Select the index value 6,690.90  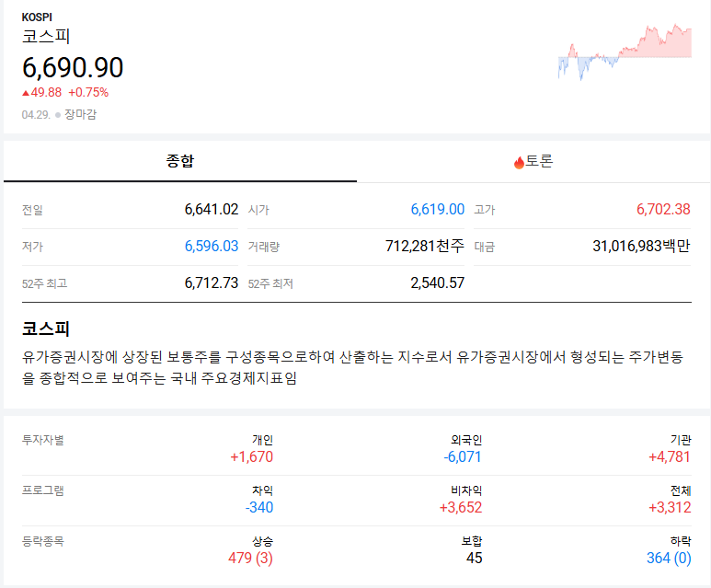(x=73, y=67)
